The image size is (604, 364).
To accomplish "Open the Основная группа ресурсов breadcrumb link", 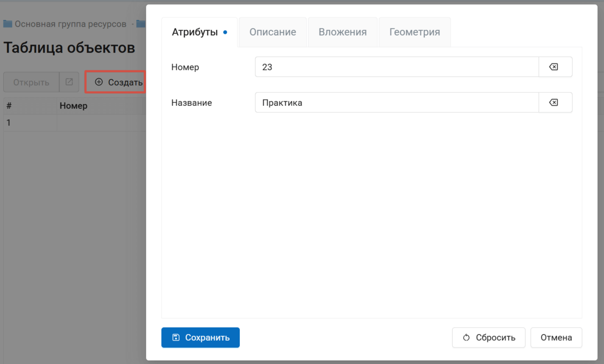I will [x=70, y=24].
